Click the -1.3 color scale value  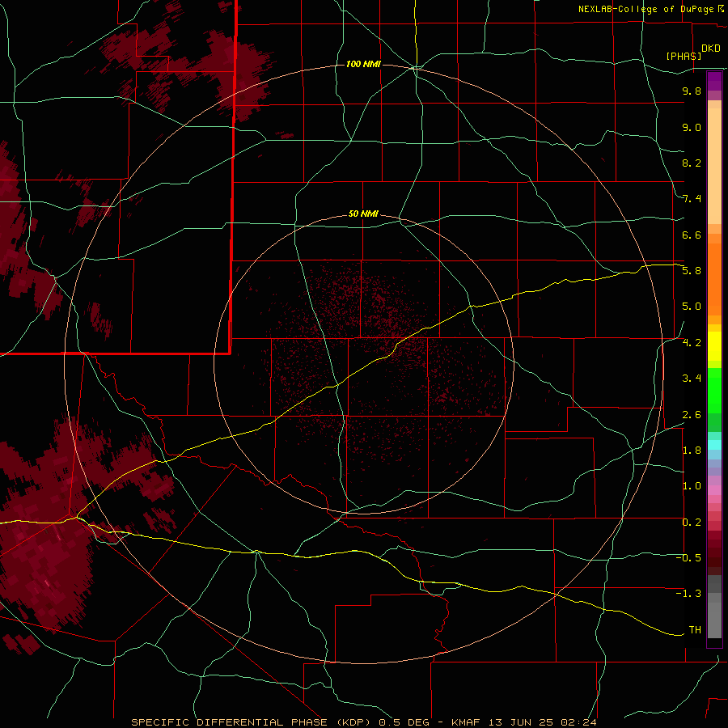688,594
